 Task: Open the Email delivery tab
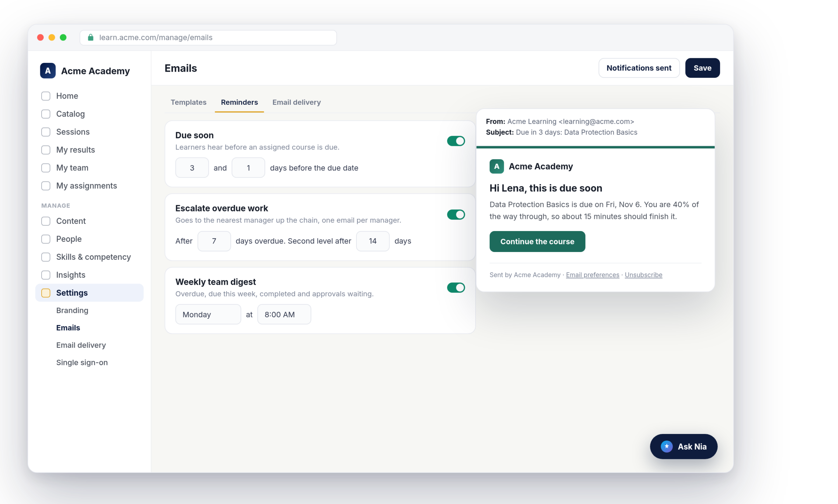pyautogui.click(x=297, y=102)
